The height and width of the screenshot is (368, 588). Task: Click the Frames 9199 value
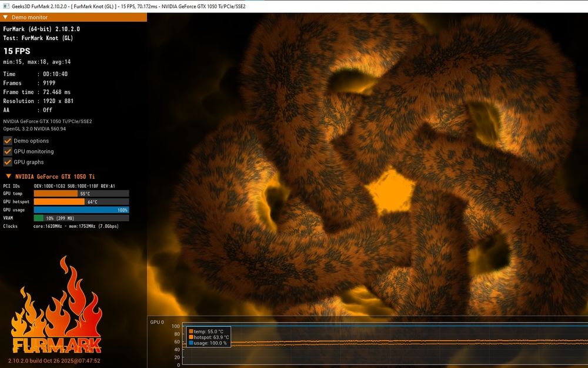coord(49,83)
